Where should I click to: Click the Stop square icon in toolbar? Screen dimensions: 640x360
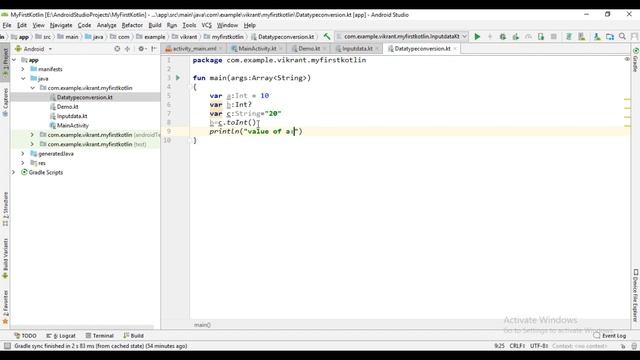coord(554,37)
